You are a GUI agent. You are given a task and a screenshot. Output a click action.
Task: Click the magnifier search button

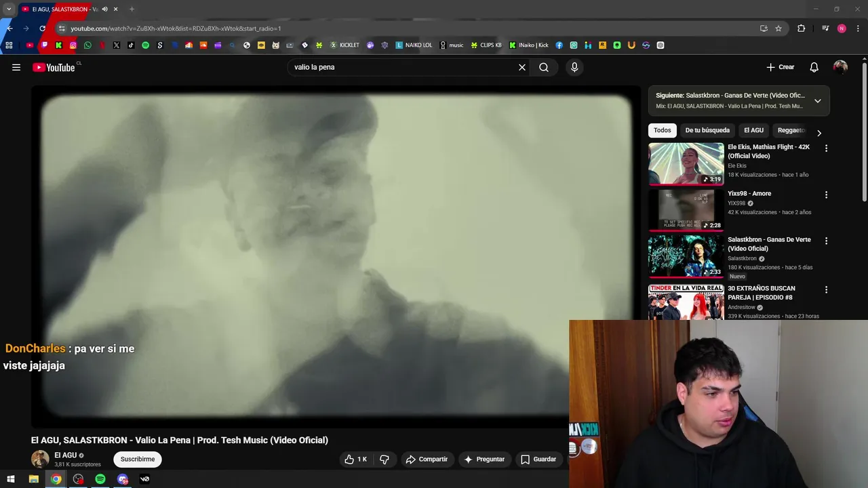point(544,67)
